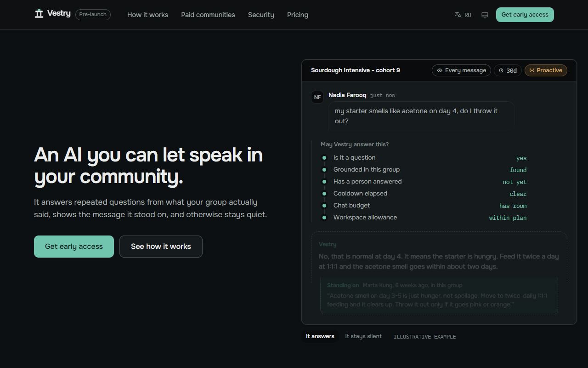Open the Security section

[x=261, y=15]
